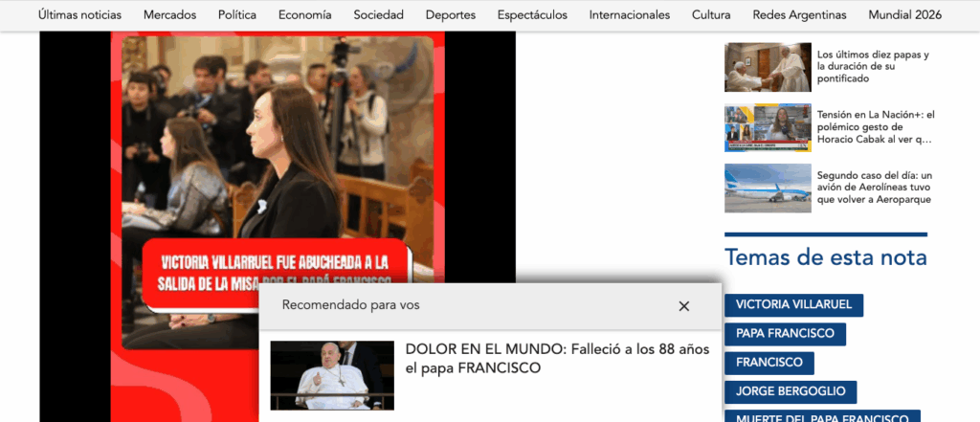This screenshot has height=422, width=980.
Task: Open the Política menu item
Action: [237, 15]
